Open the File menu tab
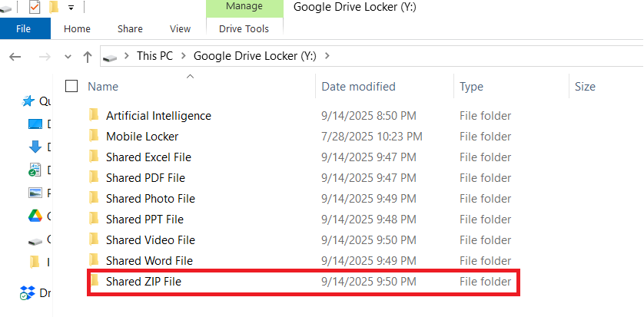The image size is (644, 317). 23,29
